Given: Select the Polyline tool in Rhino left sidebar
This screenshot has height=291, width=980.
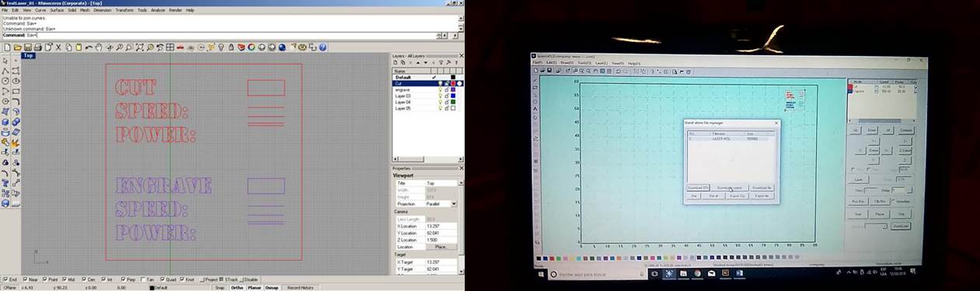Looking at the screenshot, I should tap(5, 70).
